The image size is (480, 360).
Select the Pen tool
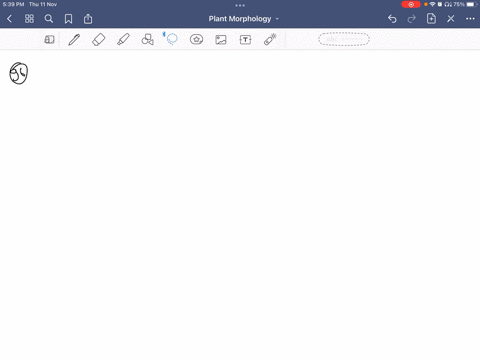[74, 40]
